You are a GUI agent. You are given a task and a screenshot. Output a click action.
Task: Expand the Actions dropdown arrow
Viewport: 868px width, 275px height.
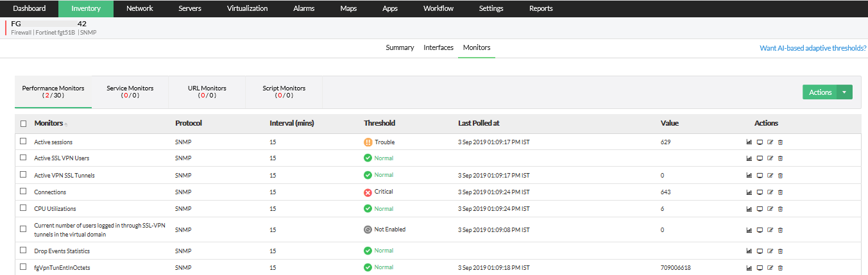click(x=844, y=92)
